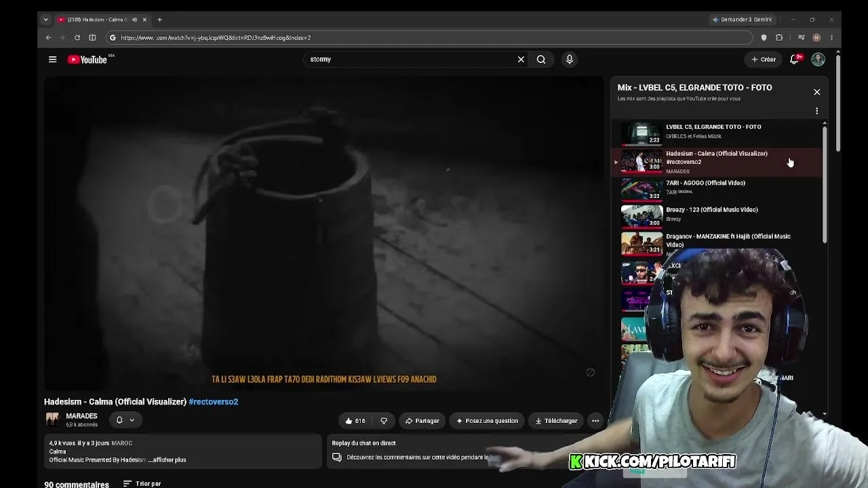Image resolution: width=868 pixels, height=488 pixels.
Task: Click the Télécharger download button
Action: (x=556, y=421)
